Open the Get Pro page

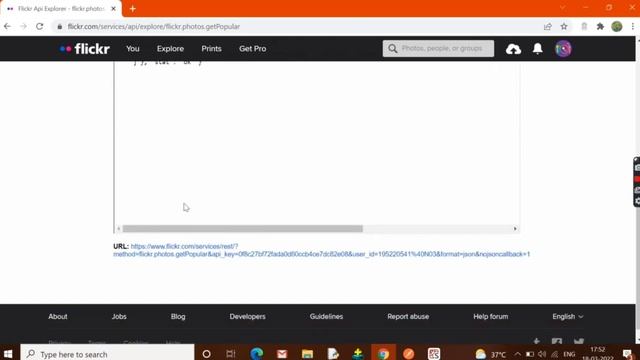[253, 49]
